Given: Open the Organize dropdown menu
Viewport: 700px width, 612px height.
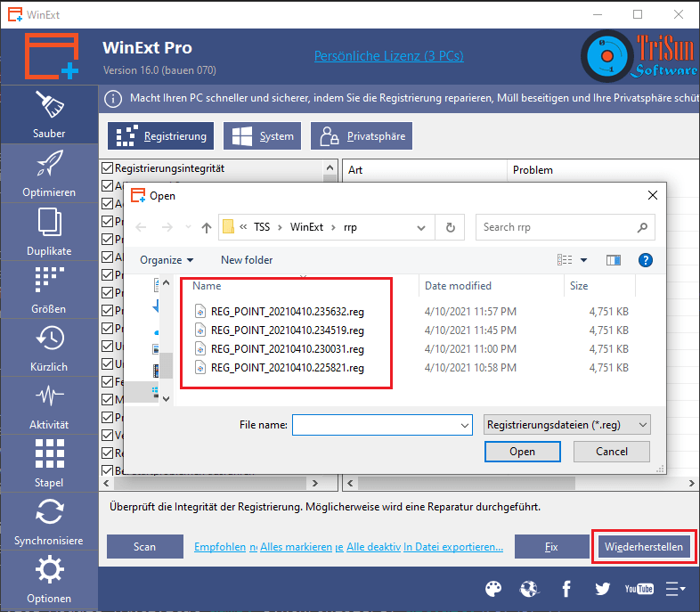Looking at the screenshot, I should pyautogui.click(x=167, y=260).
